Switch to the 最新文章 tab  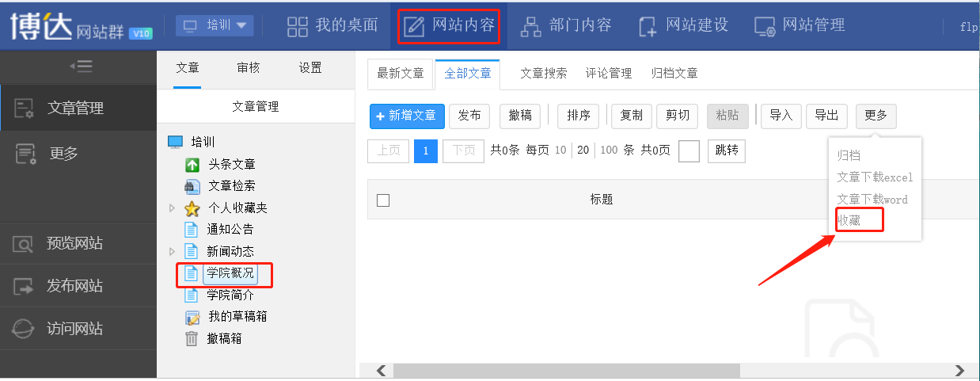(x=401, y=74)
